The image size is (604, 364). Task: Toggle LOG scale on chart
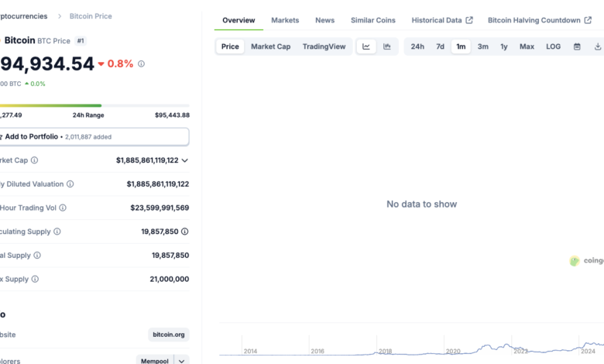tap(553, 46)
